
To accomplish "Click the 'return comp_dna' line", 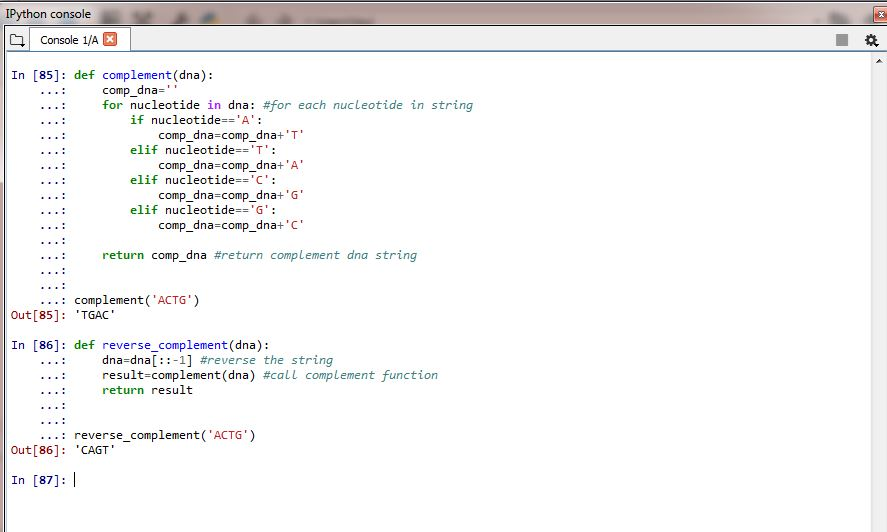I will [154, 255].
